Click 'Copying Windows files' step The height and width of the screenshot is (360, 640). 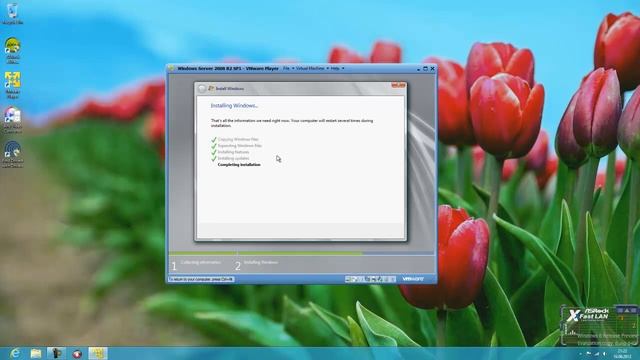pyautogui.click(x=238, y=139)
